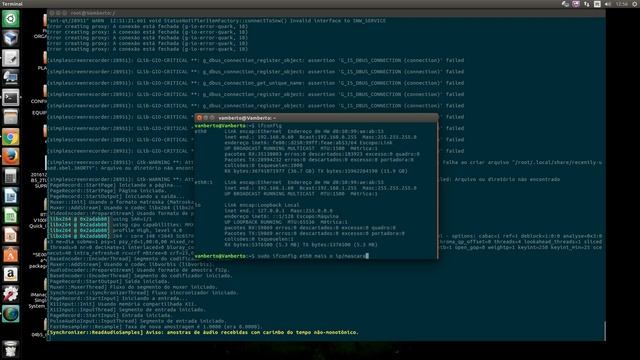Close the vamberto@Vamberto terminal window

tap(199, 118)
